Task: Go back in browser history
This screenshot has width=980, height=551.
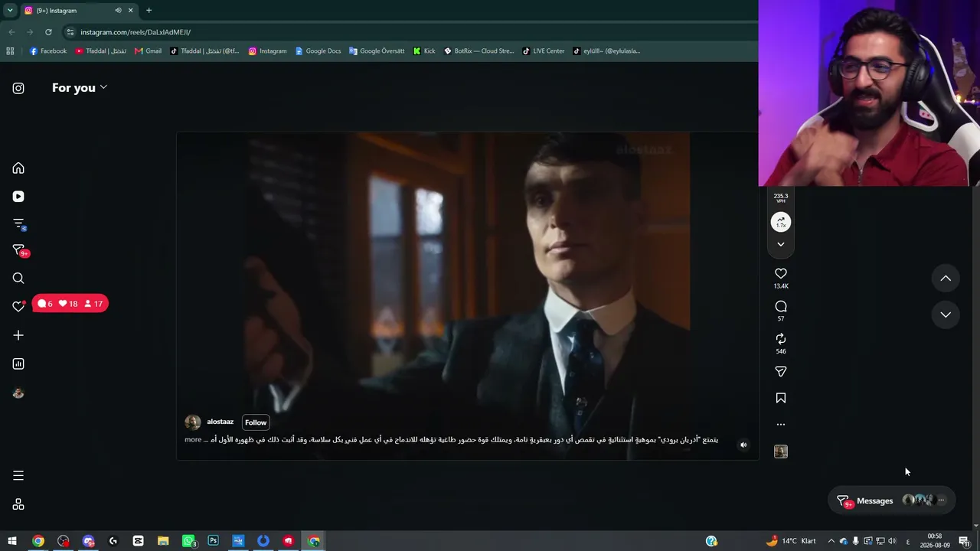Action: [x=11, y=32]
